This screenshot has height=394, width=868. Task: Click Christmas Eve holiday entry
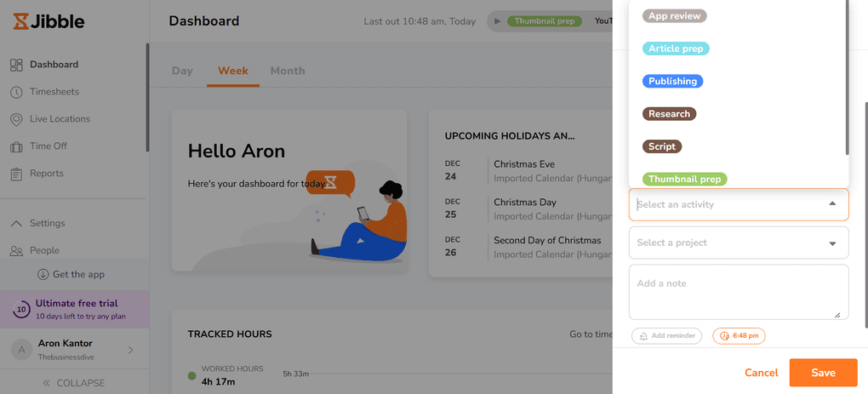(524, 164)
